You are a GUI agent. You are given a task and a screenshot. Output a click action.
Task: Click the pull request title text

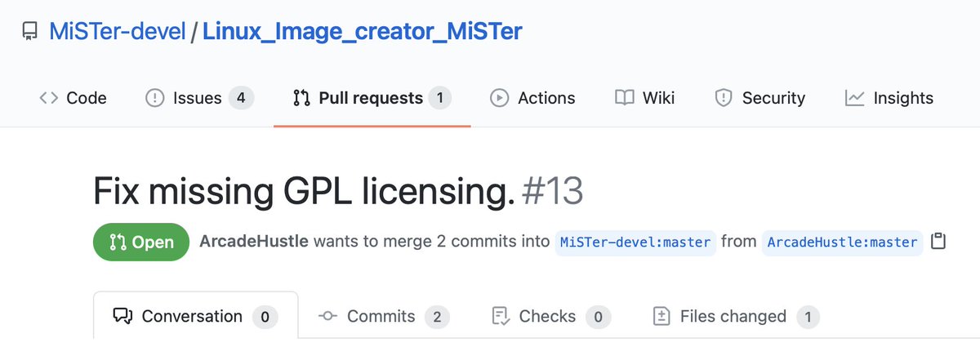305,193
